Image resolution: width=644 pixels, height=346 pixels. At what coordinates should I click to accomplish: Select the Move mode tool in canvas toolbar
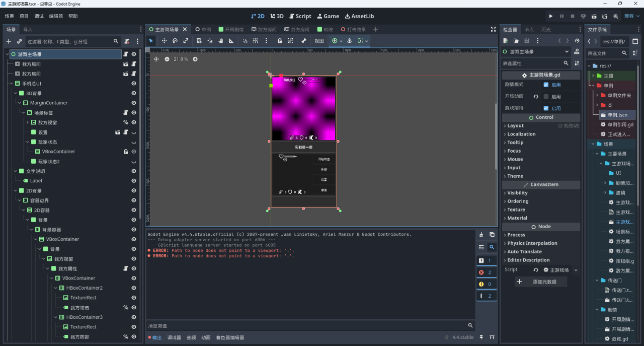click(164, 41)
